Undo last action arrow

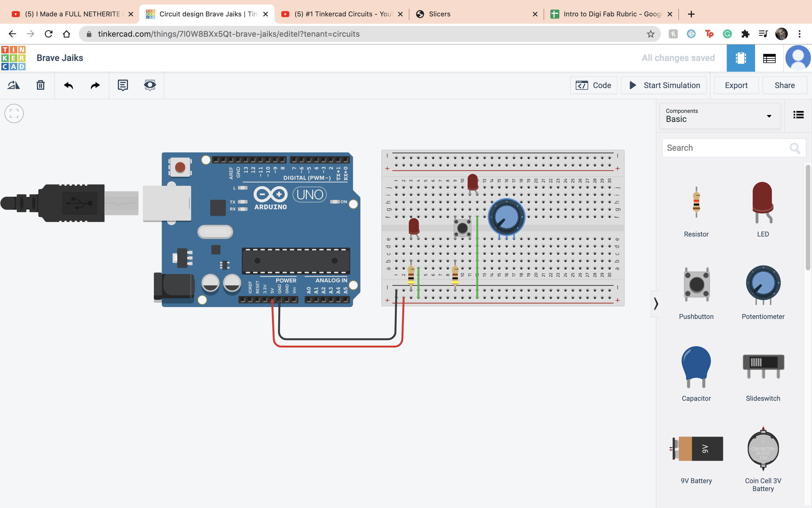pos(69,85)
